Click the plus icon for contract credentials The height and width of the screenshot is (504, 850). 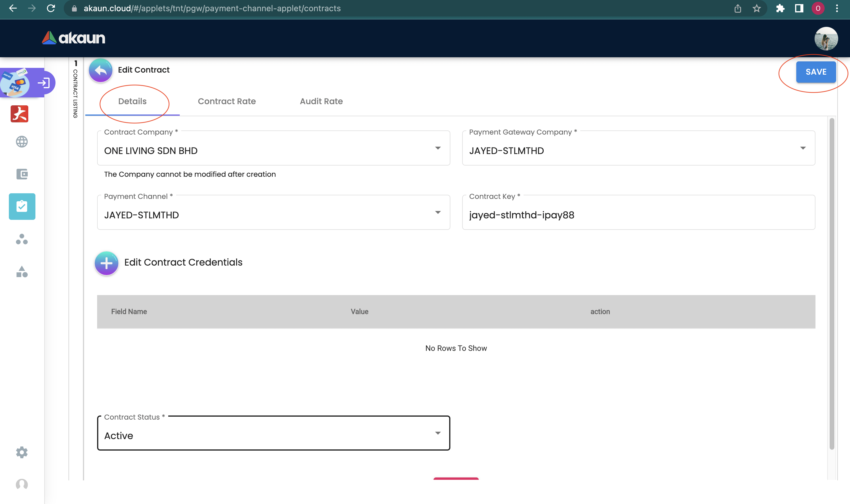coord(106,263)
